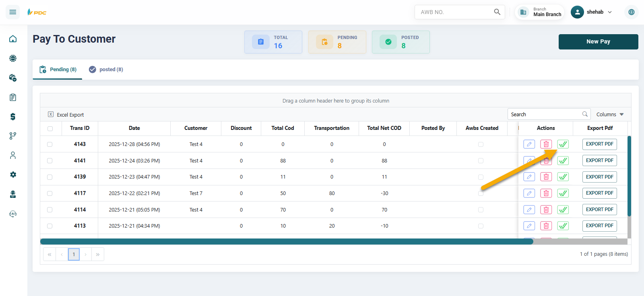
Task: Open the Main Branch selector
Action: [540, 12]
